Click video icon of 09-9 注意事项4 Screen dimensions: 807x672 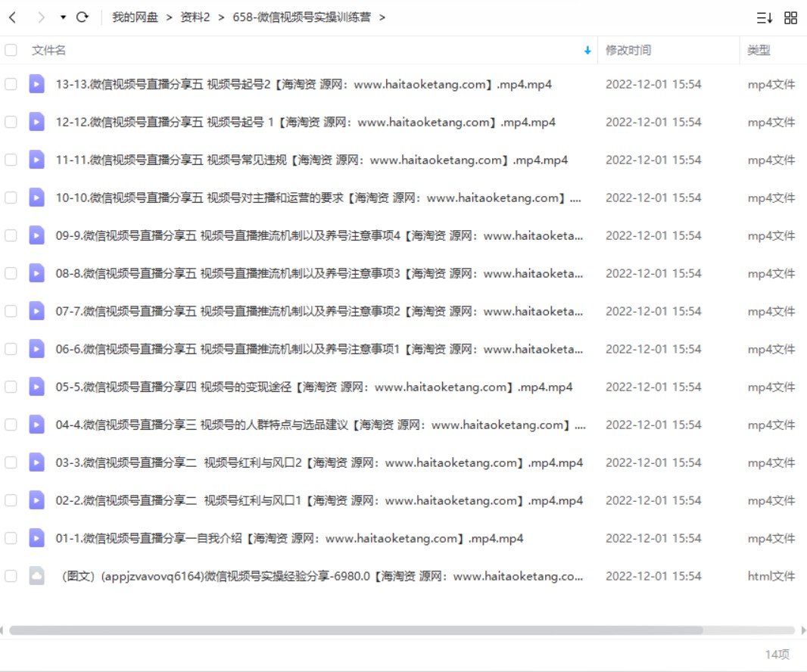click(36, 235)
